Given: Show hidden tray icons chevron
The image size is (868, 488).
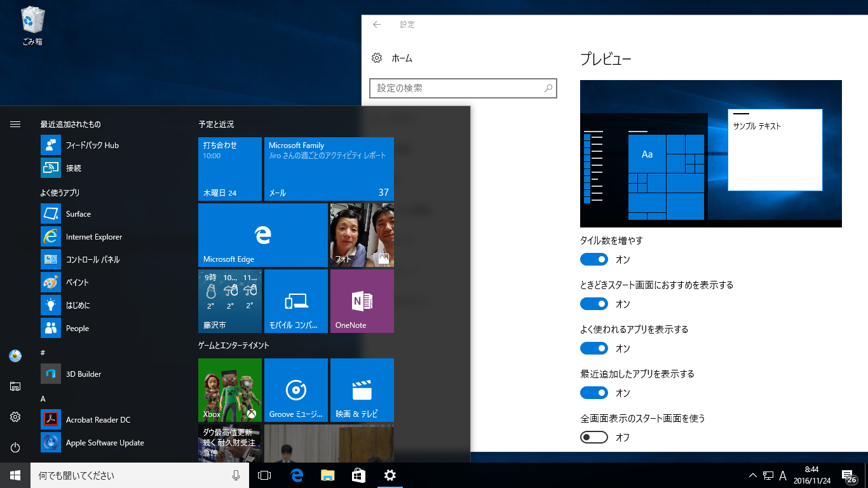Looking at the screenshot, I should pyautogui.click(x=753, y=475).
